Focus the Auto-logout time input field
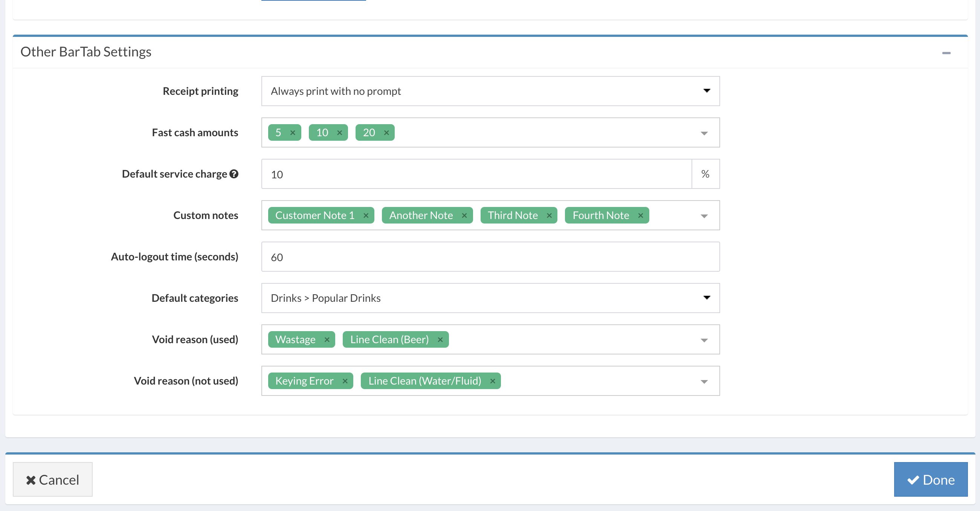Screen dimensions: 980x511 coord(490,257)
